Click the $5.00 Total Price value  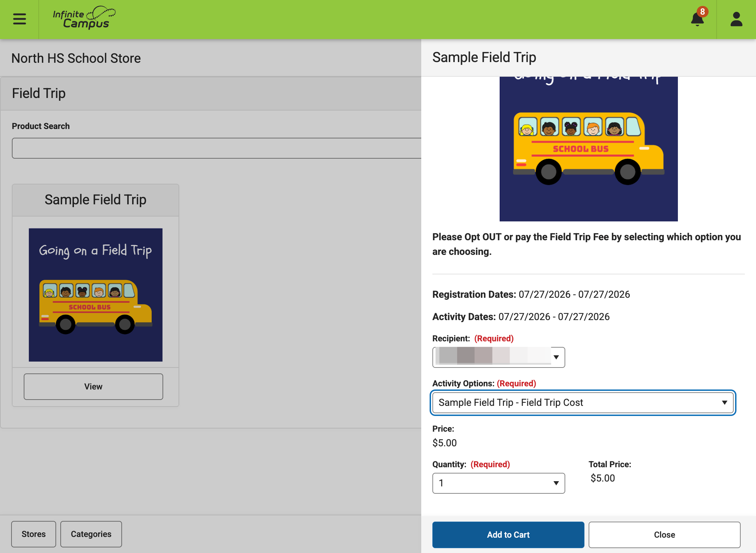[603, 478]
